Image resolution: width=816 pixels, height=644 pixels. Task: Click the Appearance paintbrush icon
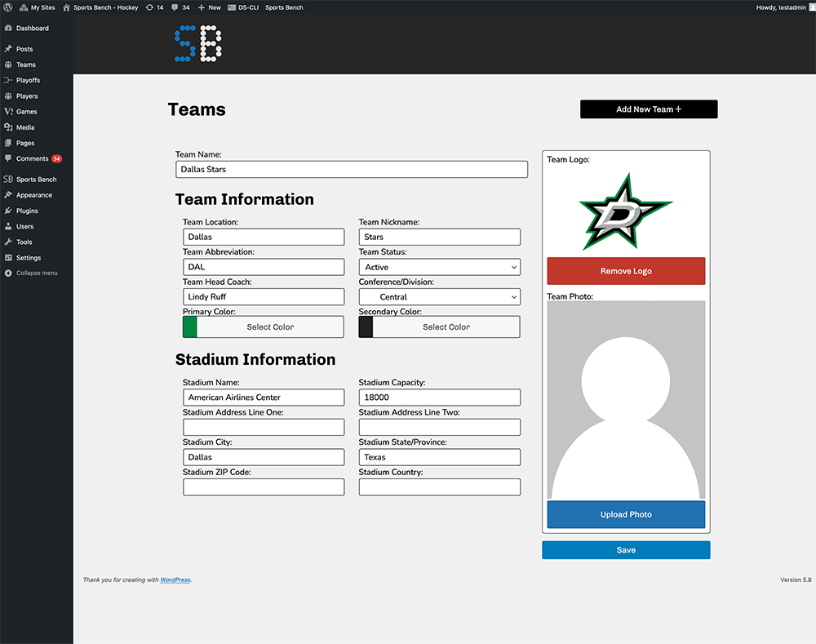(8, 195)
